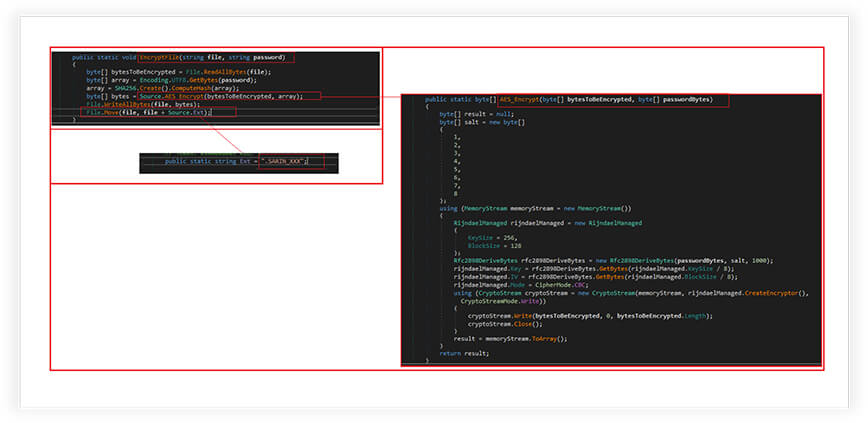Click the 'using (CryptoStream cryptoStream' line
Viewport: 868px width, 423px height.
click(632, 293)
